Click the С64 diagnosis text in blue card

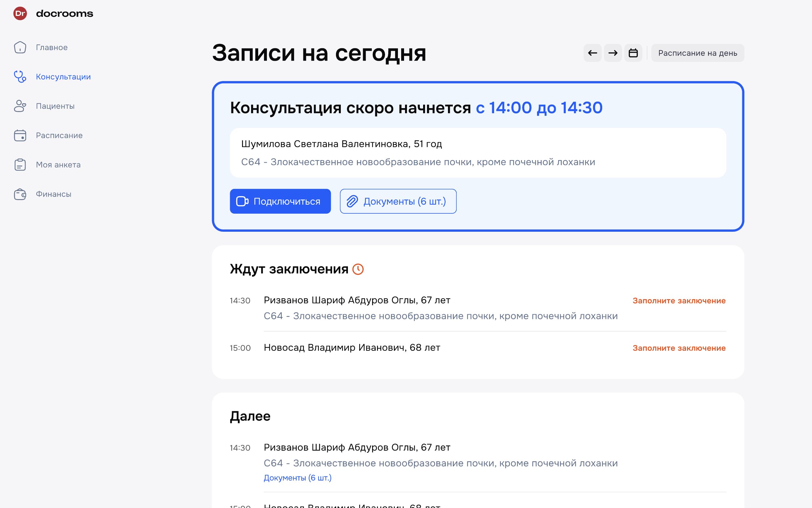pos(418,162)
